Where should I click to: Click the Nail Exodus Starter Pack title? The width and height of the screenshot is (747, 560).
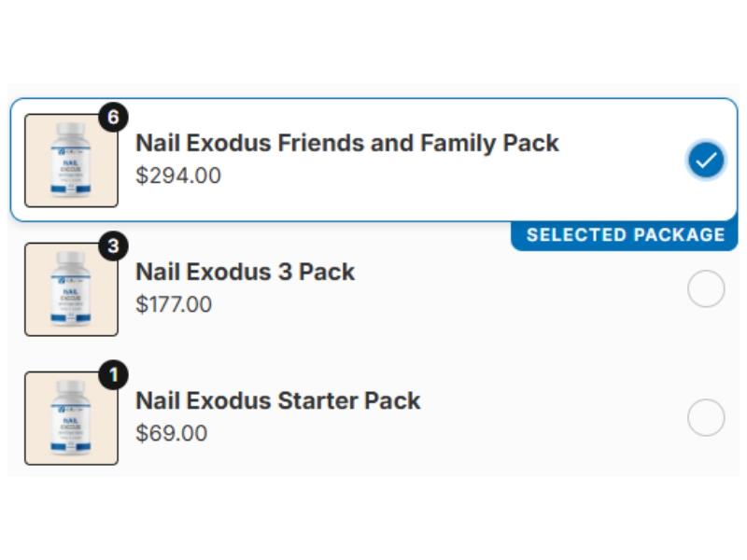point(277,400)
